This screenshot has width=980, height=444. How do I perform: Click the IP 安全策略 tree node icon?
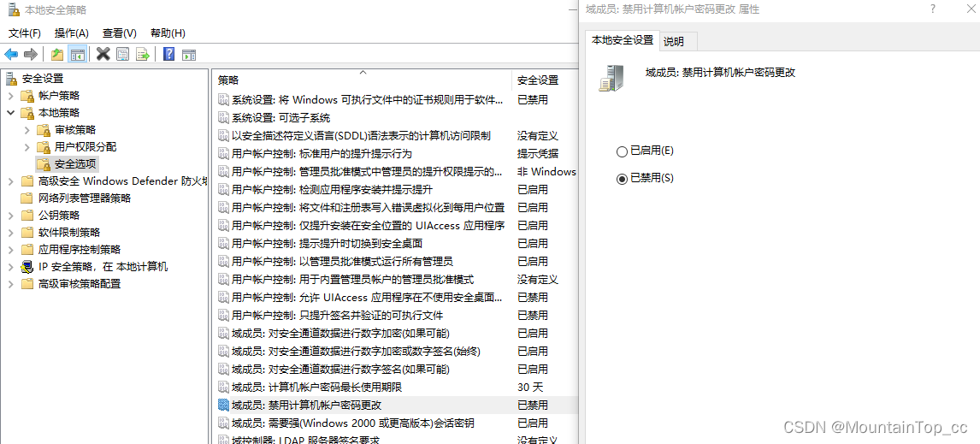pos(27,266)
